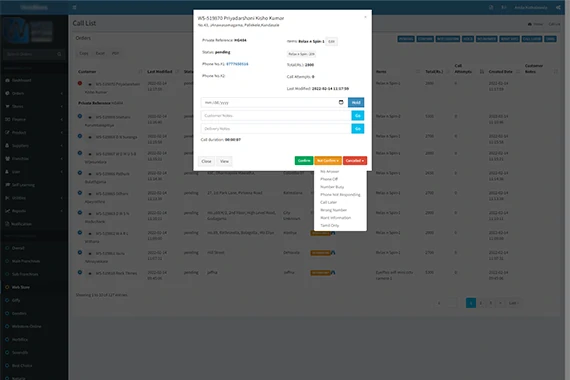Viewport: 570px width, 380px height.
Task: Select the Web Store circle icon in sidebar
Action: [x=7, y=287]
